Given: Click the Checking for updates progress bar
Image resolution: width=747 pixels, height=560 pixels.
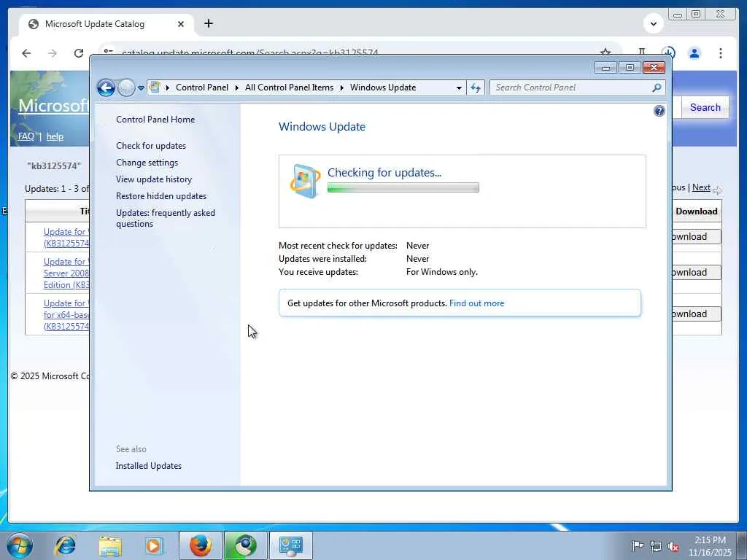Looking at the screenshot, I should point(403,187).
